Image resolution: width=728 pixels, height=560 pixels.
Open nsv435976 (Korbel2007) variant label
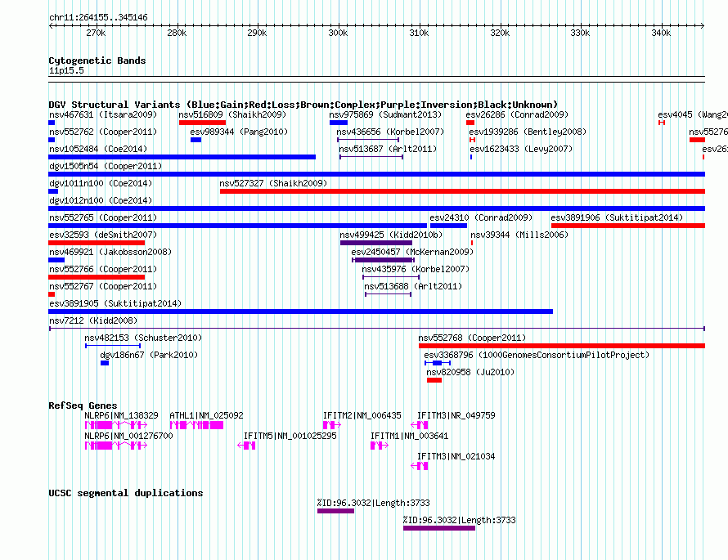416,269
